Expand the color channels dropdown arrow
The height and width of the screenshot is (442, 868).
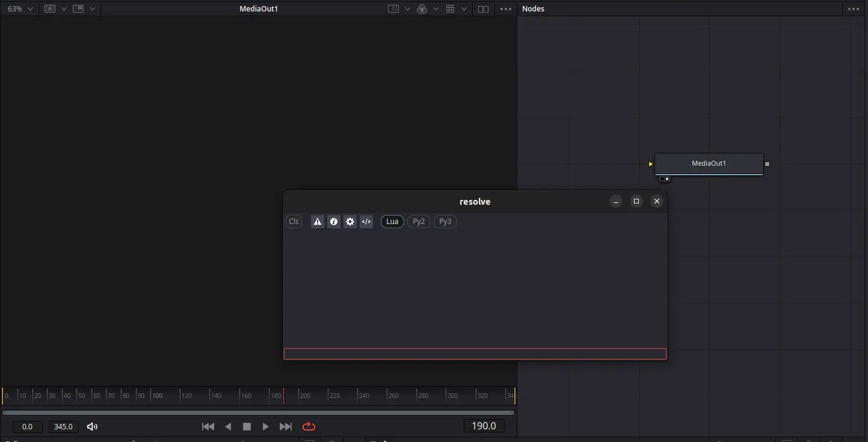(x=436, y=9)
